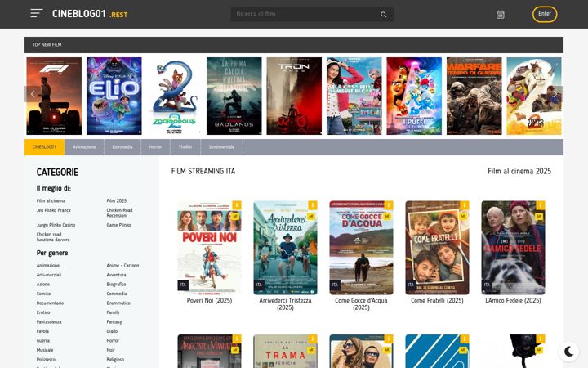588x368 pixels.
Task: Select the Drammatico genre
Action: tap(118, 303)
